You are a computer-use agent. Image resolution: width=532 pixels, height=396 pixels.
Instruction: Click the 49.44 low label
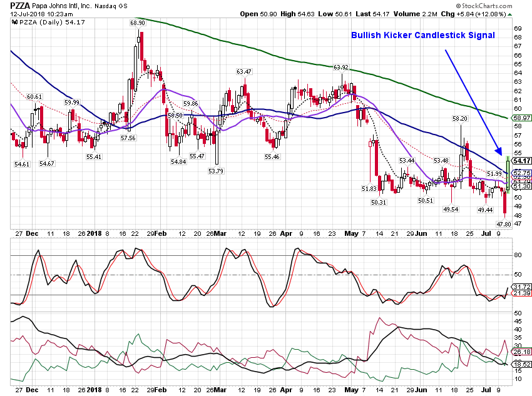pos(485,210)
